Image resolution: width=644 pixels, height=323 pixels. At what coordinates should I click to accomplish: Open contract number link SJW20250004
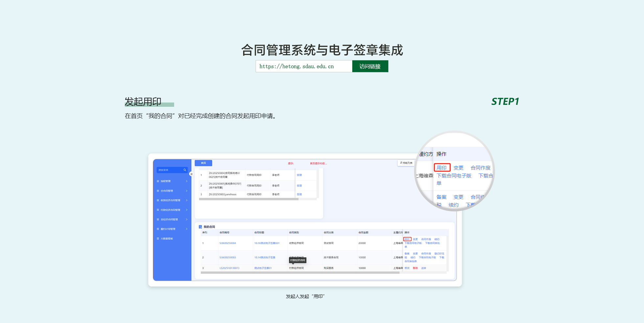tap(228, 243)
